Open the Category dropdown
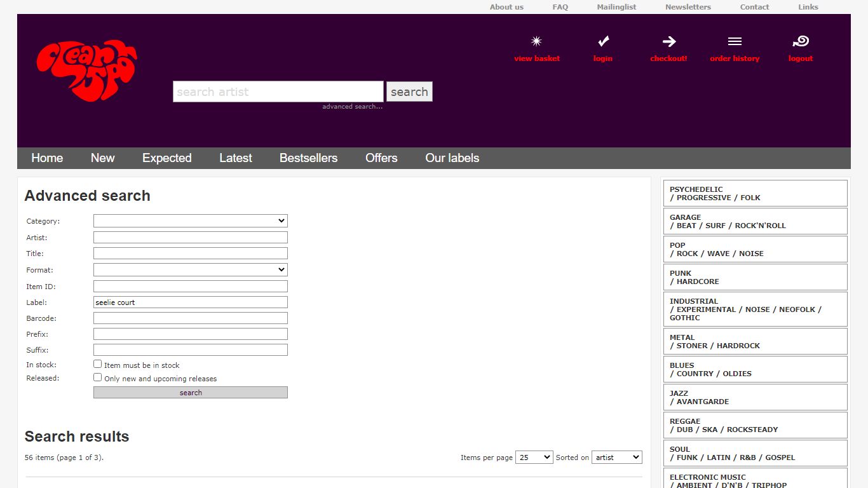This screenshot has height=488, width=868. click(x=191, y=220)
